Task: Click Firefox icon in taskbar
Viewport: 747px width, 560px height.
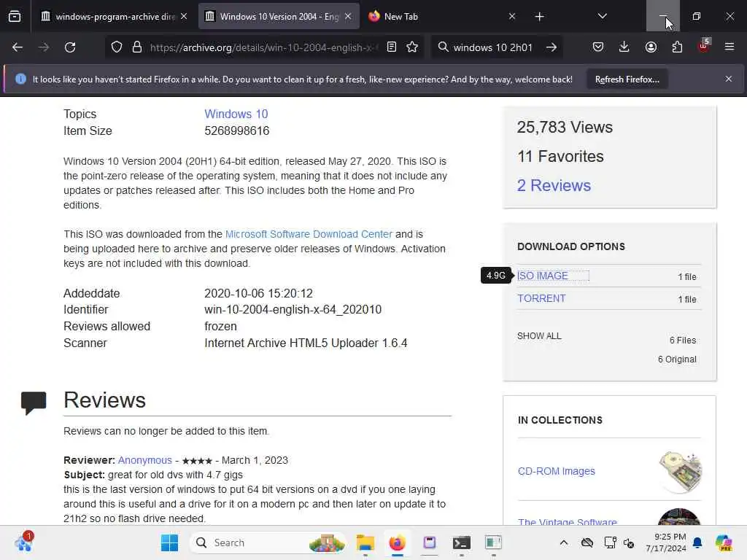Action: click(x=397, y=542)
